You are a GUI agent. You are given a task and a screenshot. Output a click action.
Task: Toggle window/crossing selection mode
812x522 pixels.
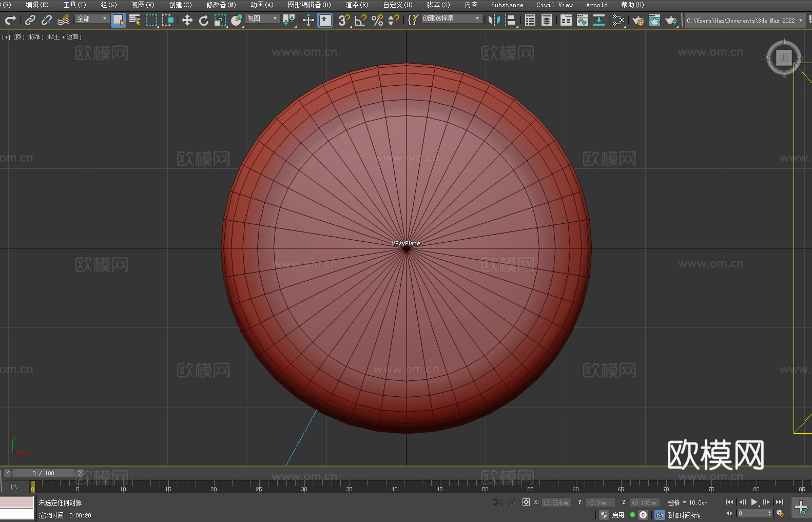pyautogui.click(x=168, y=20)
